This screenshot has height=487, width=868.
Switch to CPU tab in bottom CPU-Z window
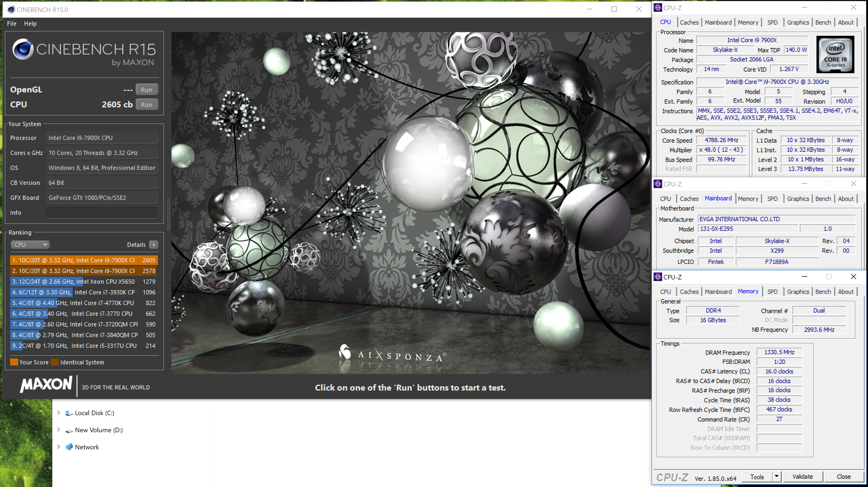pos(665,292)
